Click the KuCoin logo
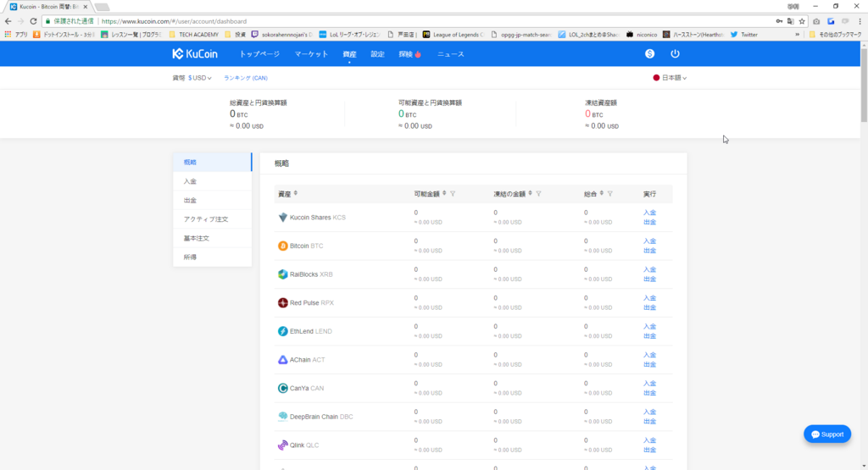Screen dimensions: 868x470 tap(195, 53)
